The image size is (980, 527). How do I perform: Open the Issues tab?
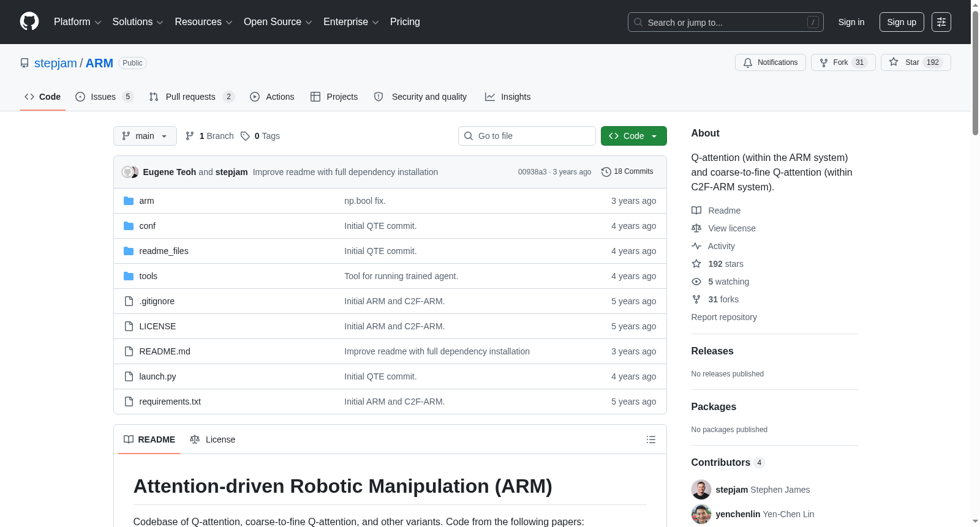104,97
